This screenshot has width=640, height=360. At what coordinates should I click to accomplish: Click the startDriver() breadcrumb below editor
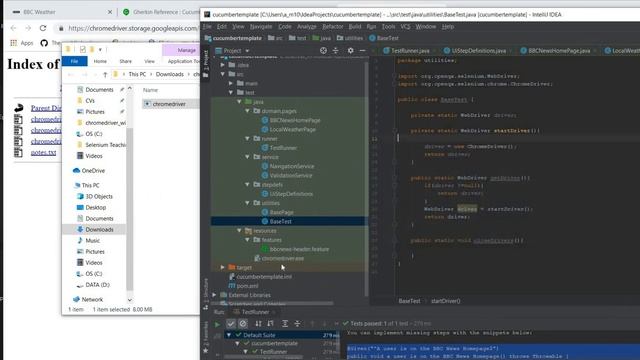(x=445, y=301)
